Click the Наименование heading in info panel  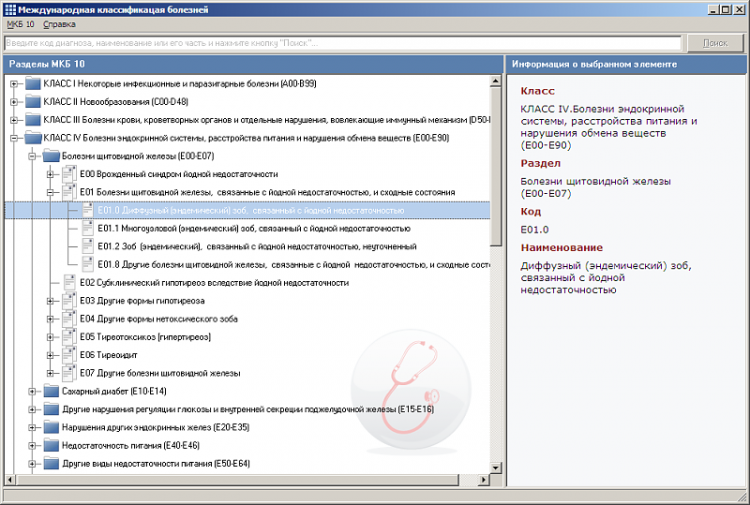[562, 248]
